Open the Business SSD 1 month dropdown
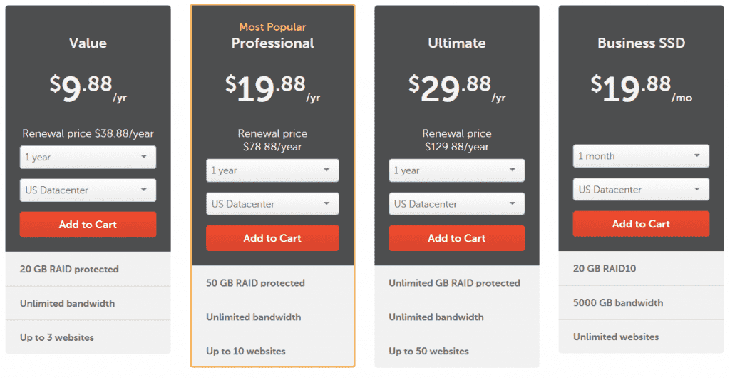 click(x=641, y=156)
